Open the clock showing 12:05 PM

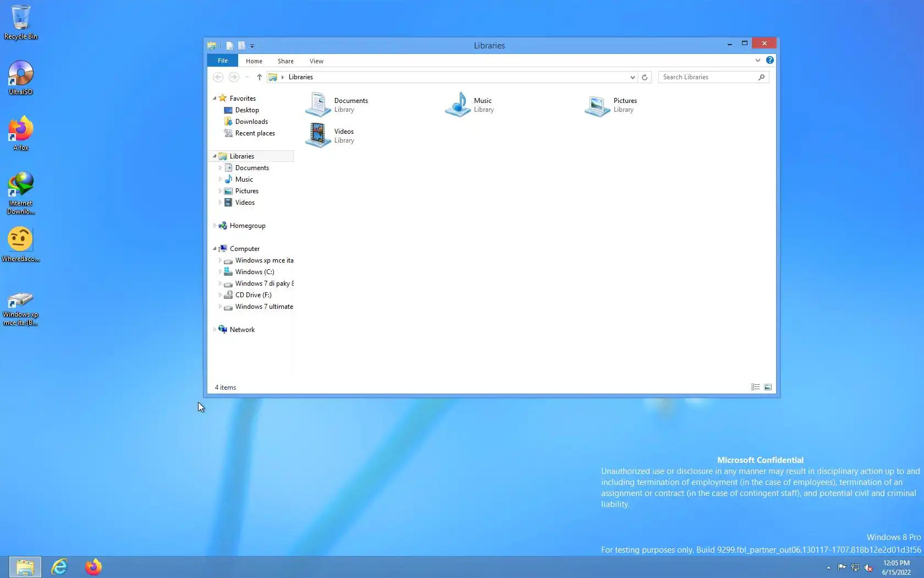click(x=897, y=568)
